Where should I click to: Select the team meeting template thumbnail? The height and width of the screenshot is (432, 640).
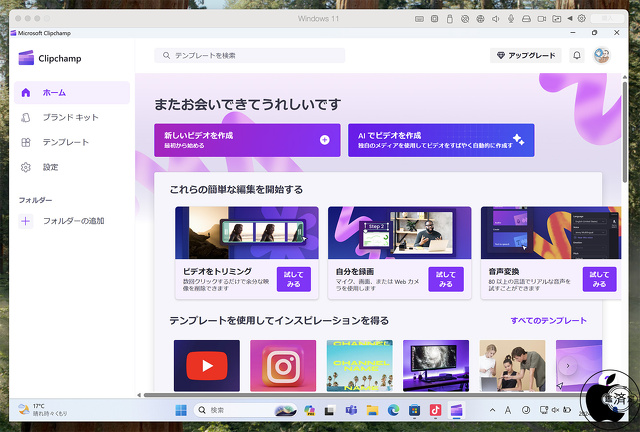[512, 365]
